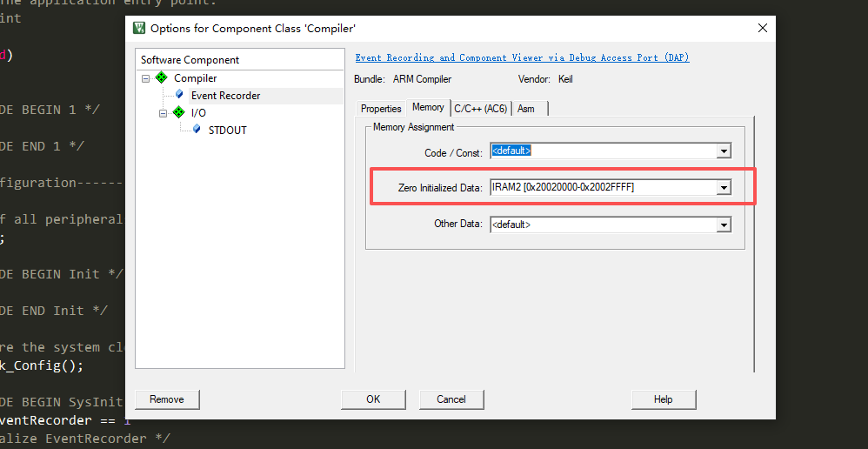The width and height of the screenshot is (868, 449).
Task: Click the blue STDOUT component icon
Action: (196, 129)
